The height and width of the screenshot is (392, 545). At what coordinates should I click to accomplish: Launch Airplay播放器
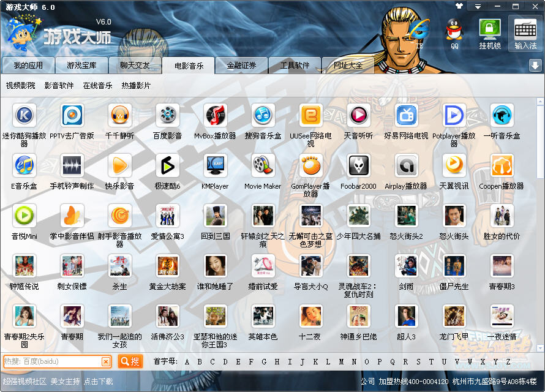[406, 165]
